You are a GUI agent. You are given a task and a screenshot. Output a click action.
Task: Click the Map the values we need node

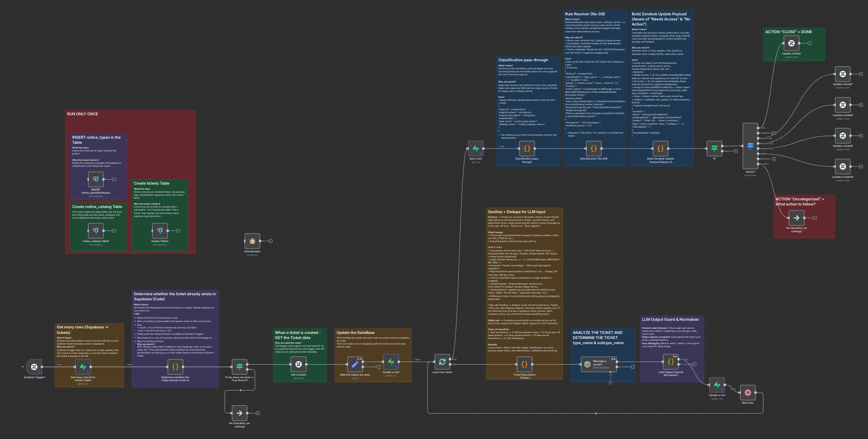click(x=355, y=364)
